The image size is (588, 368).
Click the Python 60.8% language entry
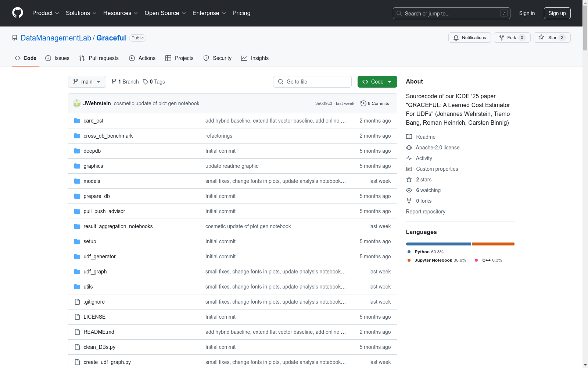coord(425,252)
